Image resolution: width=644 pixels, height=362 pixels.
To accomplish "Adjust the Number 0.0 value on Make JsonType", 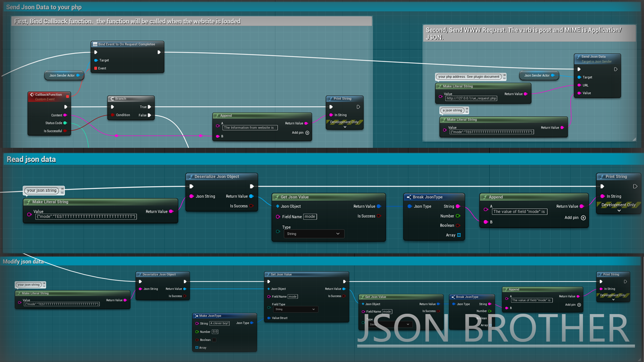I will (x=215, y=331).
